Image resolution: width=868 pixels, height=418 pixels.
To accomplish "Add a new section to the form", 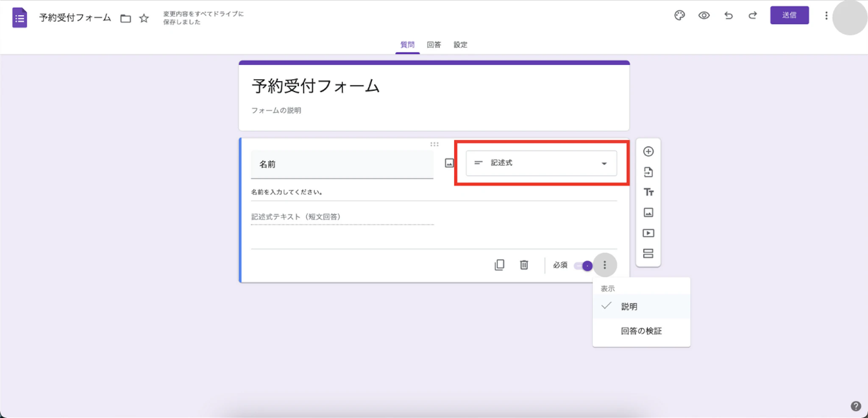I will 648,253.
